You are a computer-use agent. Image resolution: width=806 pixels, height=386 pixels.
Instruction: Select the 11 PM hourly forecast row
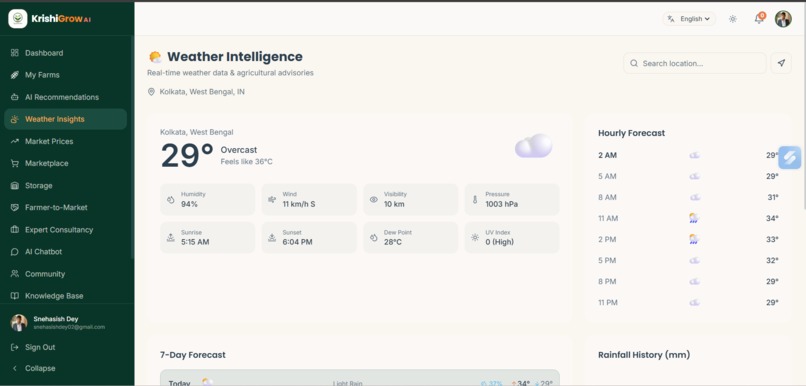coord(688,303)
